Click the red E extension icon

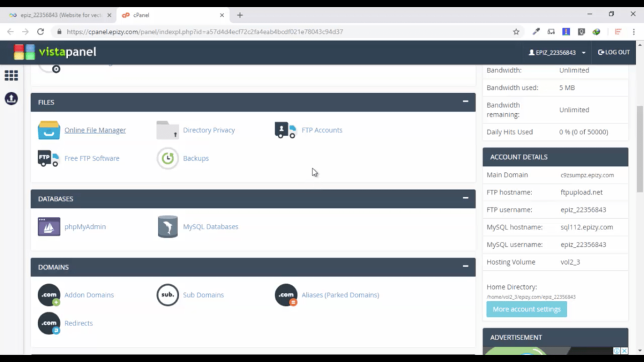[618, 31]
